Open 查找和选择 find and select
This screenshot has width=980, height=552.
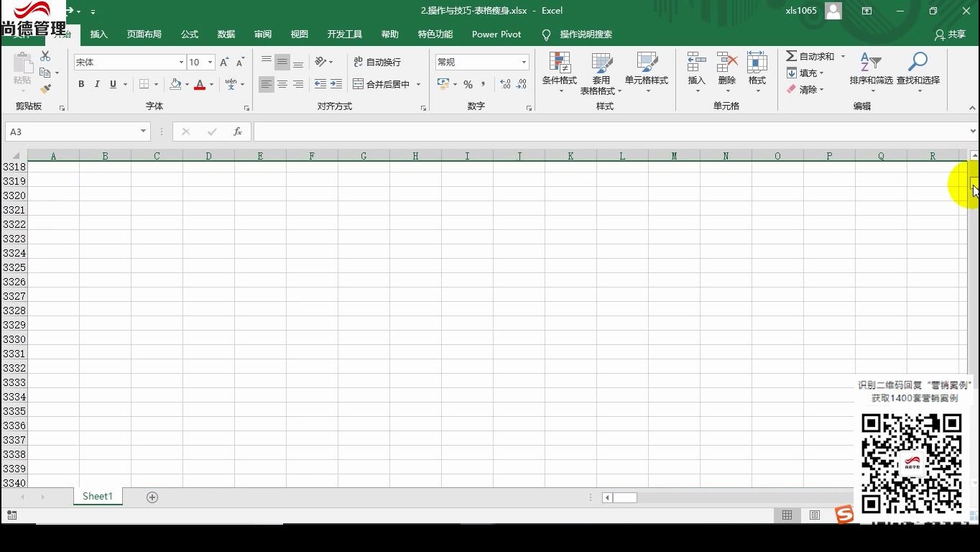pyautogui.click(x=918, y=73)
